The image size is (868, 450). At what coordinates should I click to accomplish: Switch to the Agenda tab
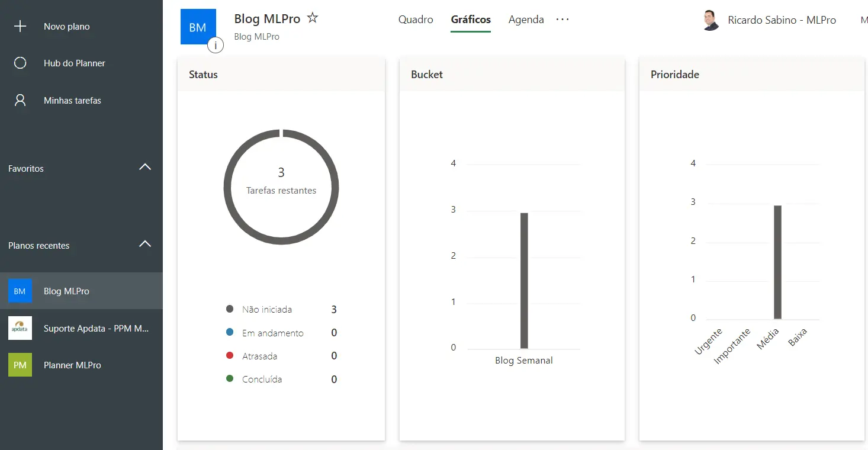(x=525, y=20)
